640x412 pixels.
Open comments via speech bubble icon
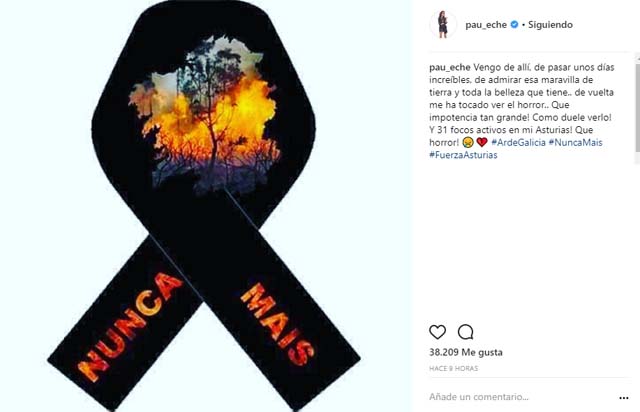point(465,332)
